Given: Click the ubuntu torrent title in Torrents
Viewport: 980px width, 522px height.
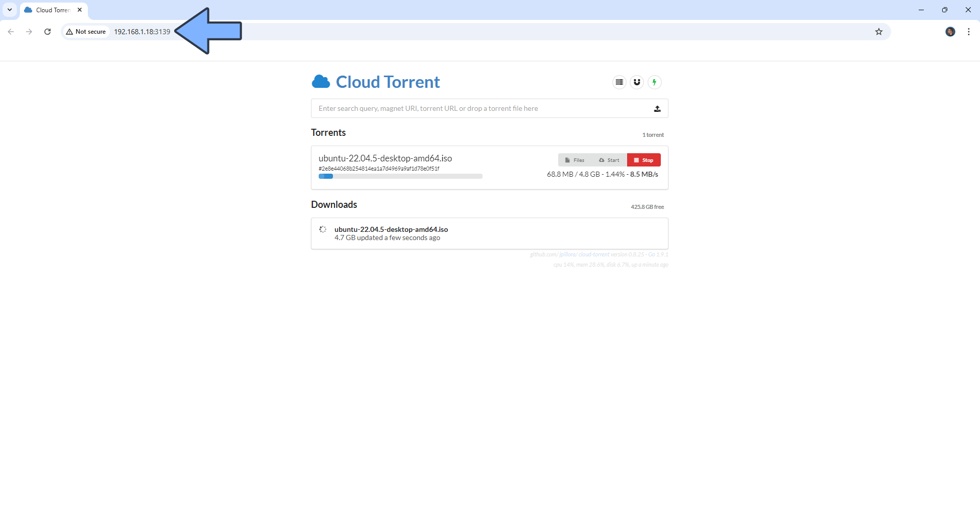Looking at the screenshot, I should (385, 158).
